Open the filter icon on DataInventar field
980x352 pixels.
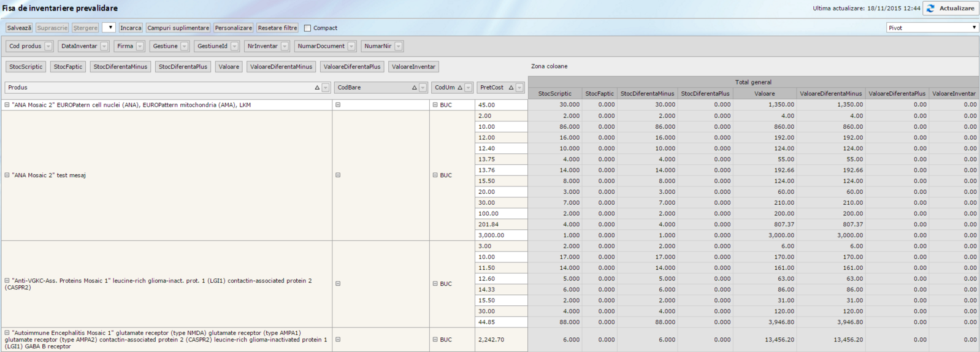click(104, 47)
